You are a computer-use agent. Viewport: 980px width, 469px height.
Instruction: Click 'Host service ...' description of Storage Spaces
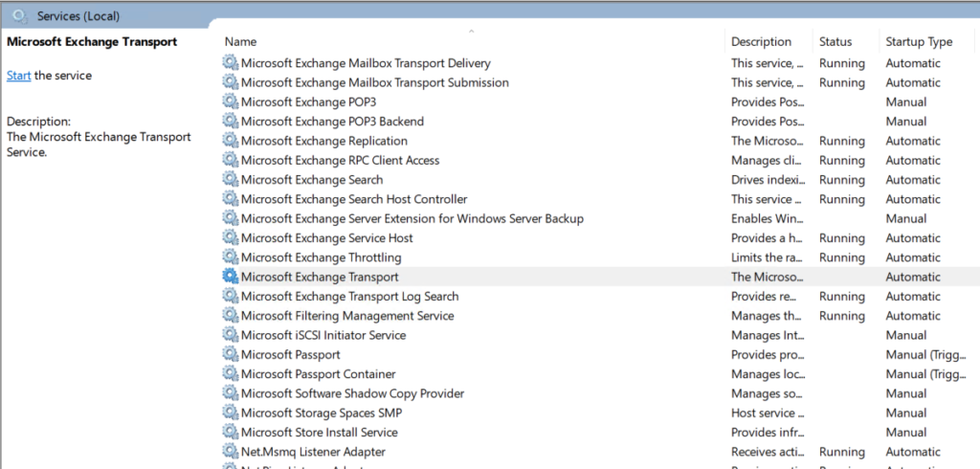point(768,413)
